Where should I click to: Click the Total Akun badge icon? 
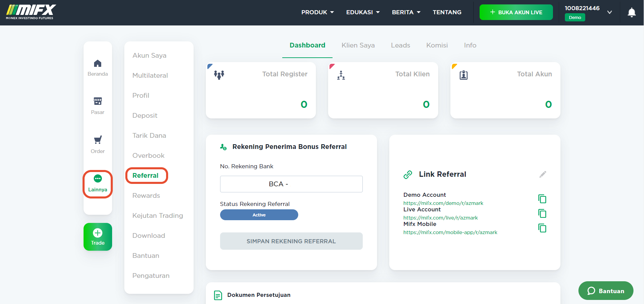(x=464, y=75)
